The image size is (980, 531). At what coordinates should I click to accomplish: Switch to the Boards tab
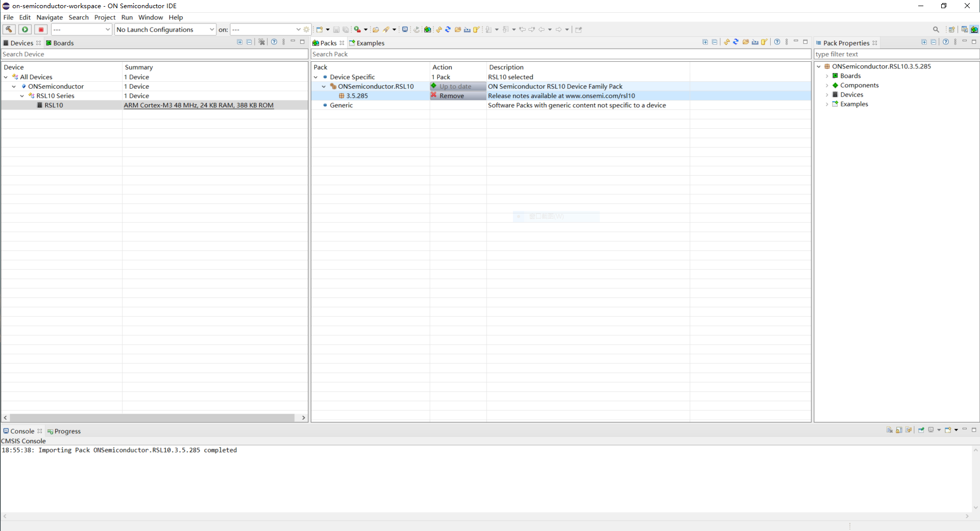60,43
